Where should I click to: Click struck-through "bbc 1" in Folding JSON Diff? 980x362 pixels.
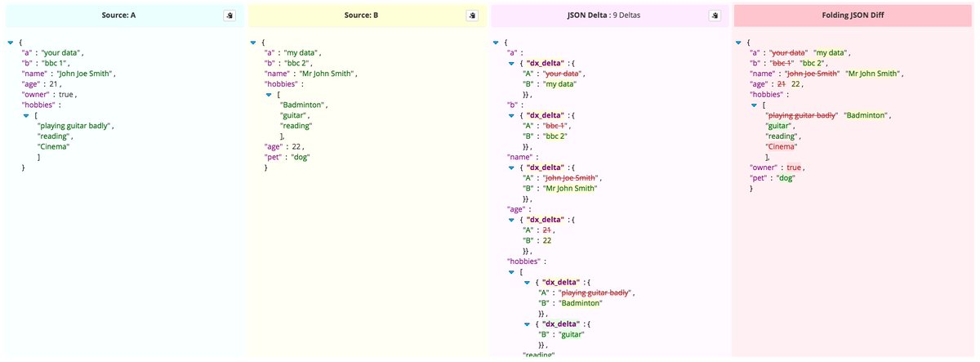(x=782, y=63)
